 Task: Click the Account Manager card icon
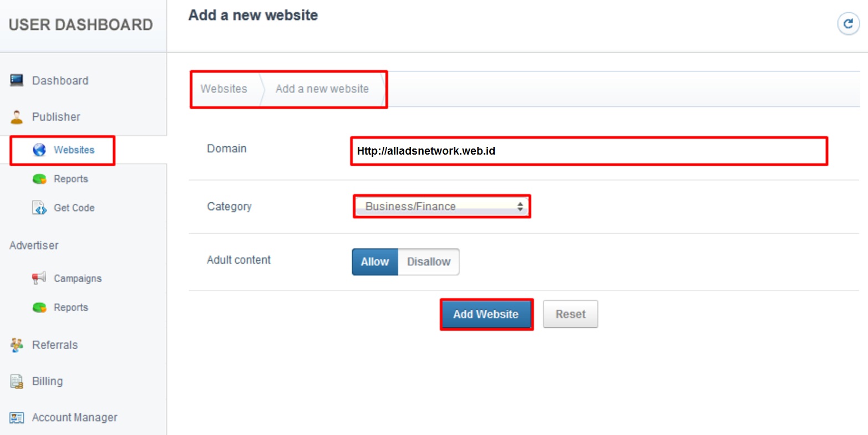(x=17, y=417)
